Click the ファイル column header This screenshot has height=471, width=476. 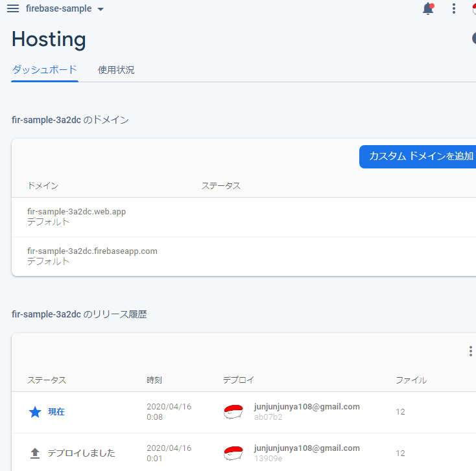coord(411,380)
